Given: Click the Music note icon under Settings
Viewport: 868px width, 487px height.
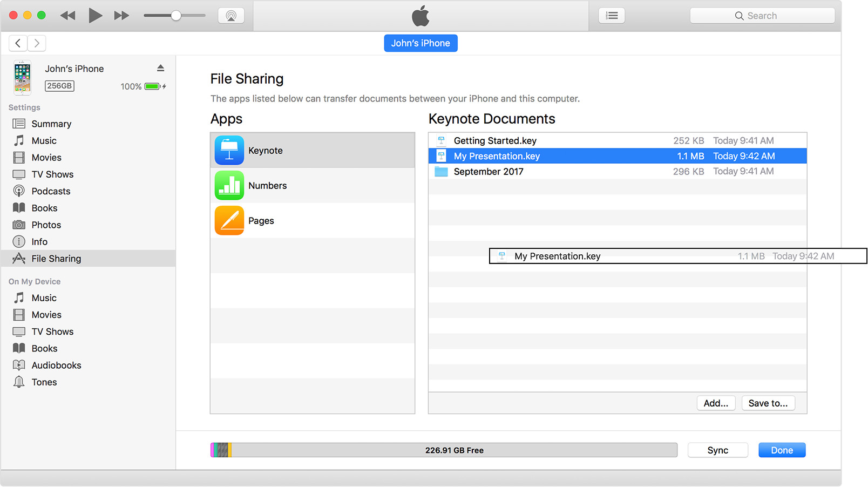Looking at the screenshot, I should click(19, 140).
